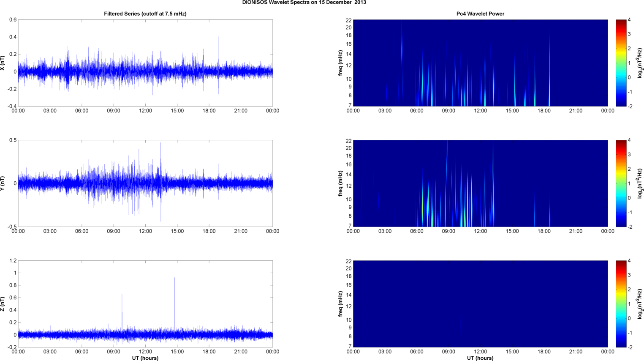
Task: Click the colorbar next to the top wavelet plot
Action: 621,63
